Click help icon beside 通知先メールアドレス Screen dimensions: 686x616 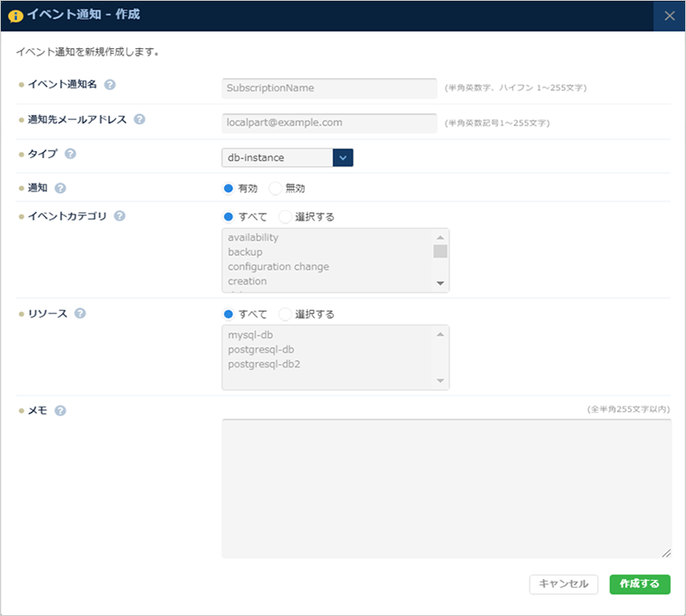139,119
